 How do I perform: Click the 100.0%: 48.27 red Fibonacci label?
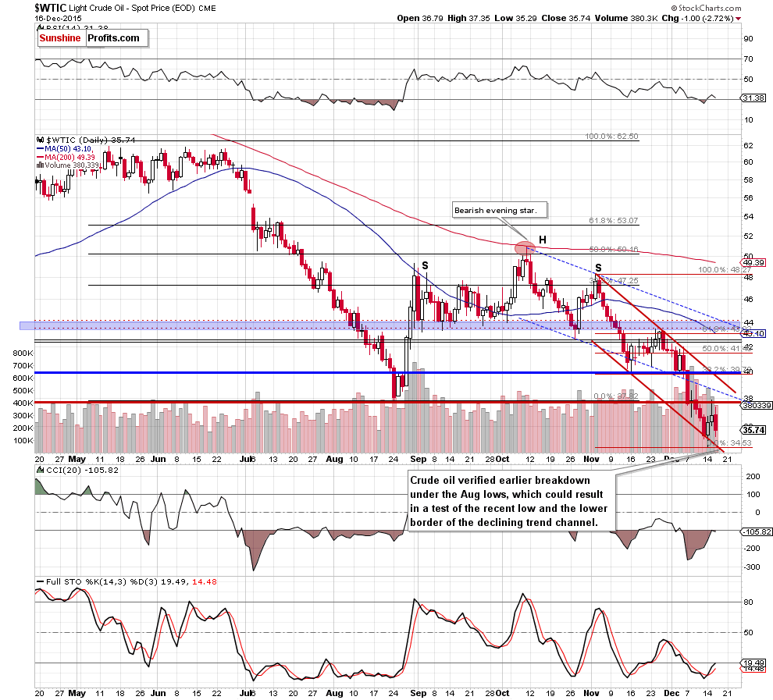pos(725,270)
